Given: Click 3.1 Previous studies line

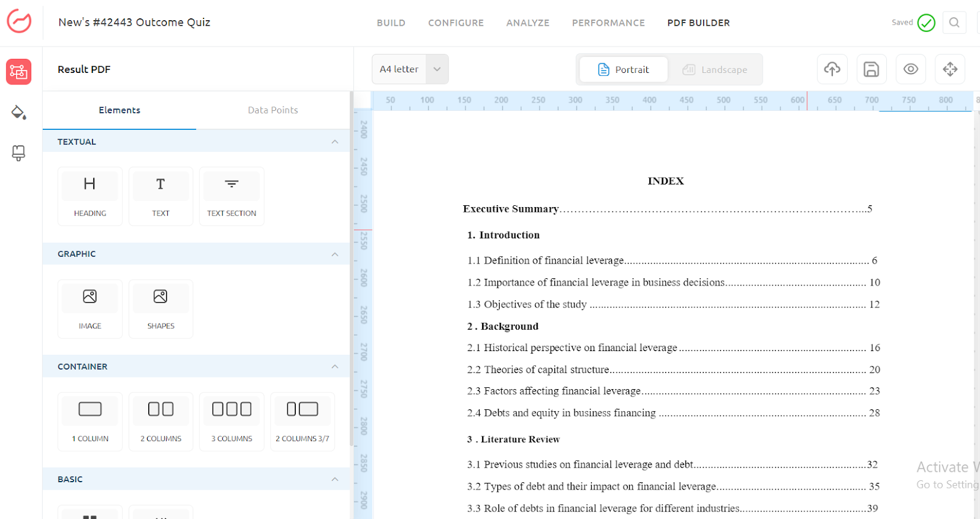Looking at the screenshot, I should tap(672, 464).
